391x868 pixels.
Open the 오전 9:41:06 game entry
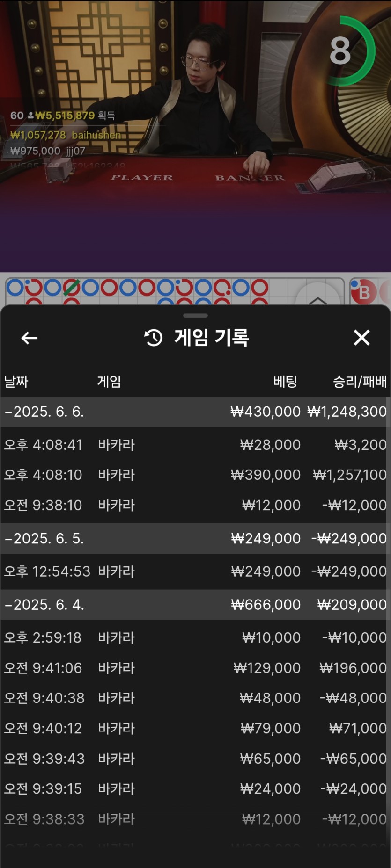pyautogui.click(x=195, y=667)
